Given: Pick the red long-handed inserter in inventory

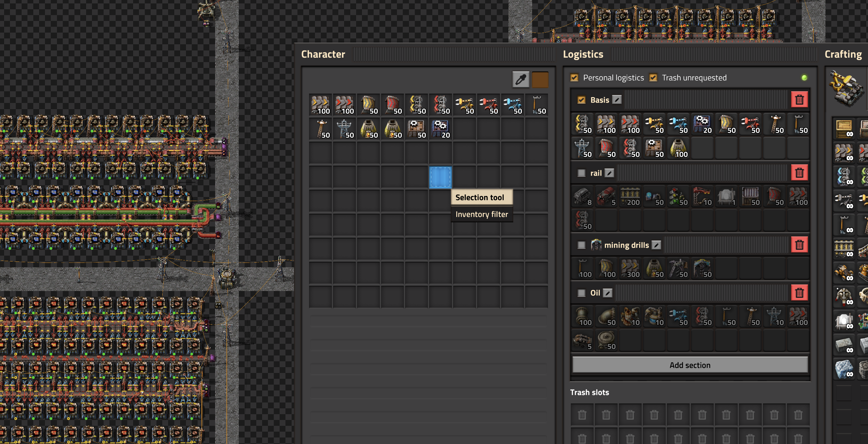Looking at the screenshot, I should 489,105.
